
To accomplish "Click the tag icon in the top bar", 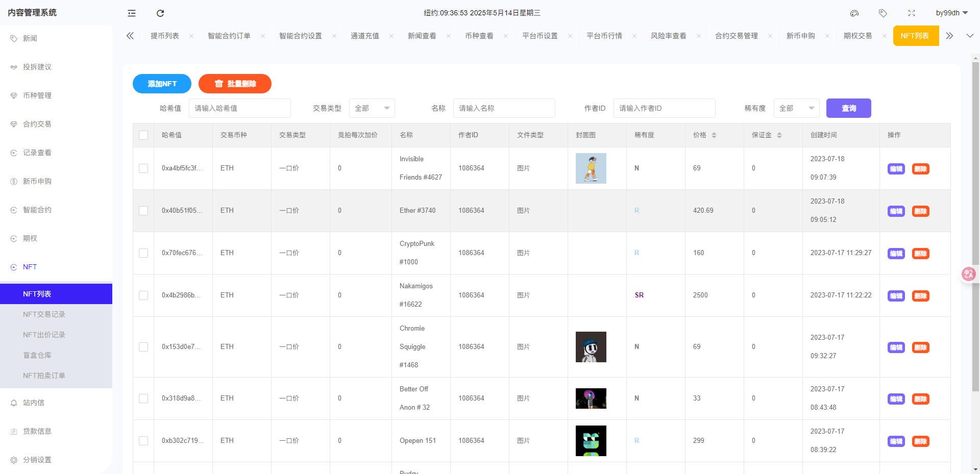I will pos(883,13).
